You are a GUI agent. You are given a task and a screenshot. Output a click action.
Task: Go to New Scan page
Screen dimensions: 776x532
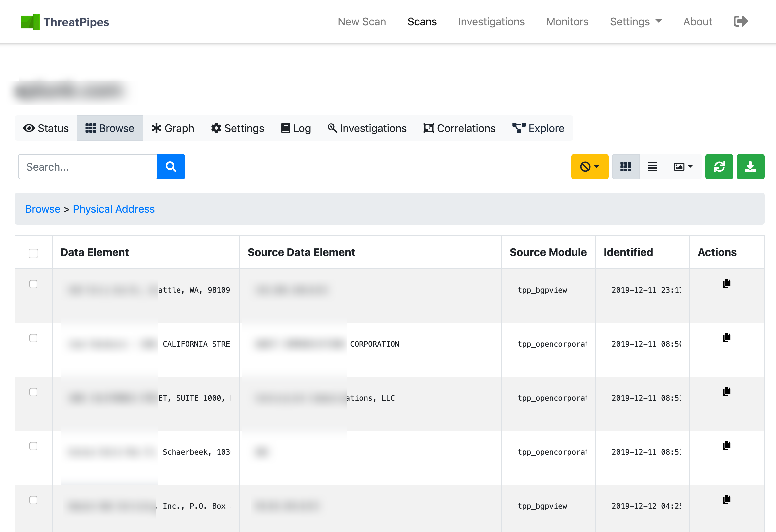362,22
